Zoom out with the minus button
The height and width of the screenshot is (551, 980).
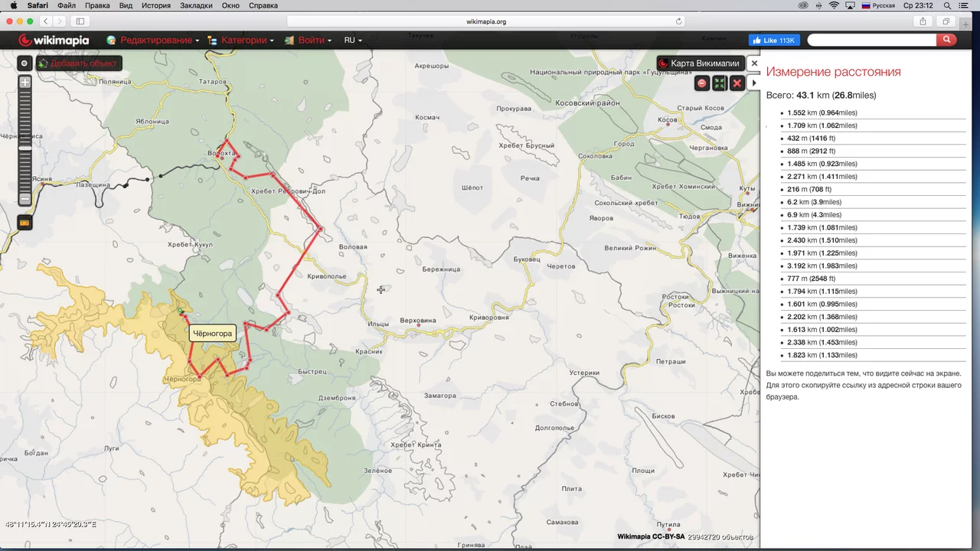24,199
